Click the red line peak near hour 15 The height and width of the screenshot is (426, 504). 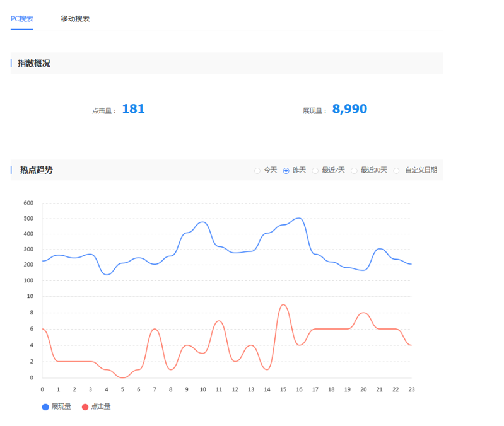point(283,304)
